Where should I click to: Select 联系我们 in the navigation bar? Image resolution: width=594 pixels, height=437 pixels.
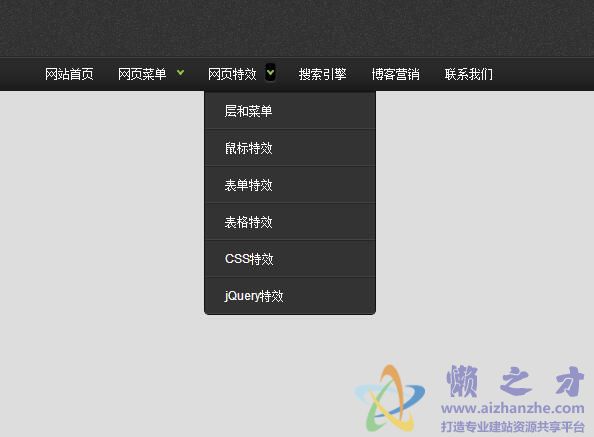pyautogui.click(x=469, y=74)
